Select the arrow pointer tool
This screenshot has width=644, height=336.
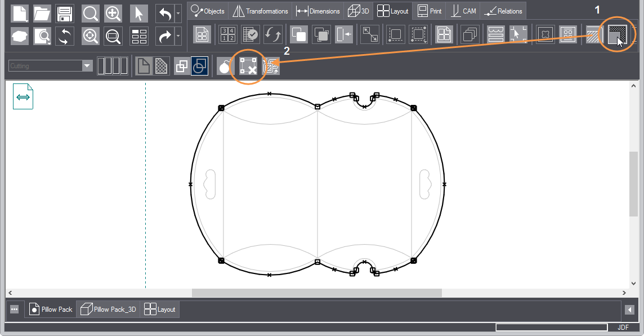tap(139, 14)
